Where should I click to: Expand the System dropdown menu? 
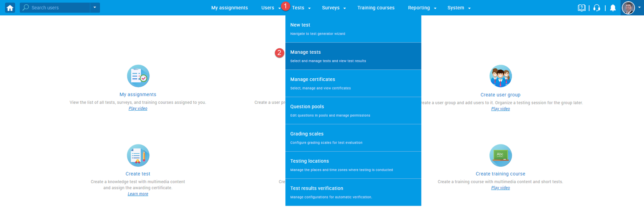(x=459, y=8)
